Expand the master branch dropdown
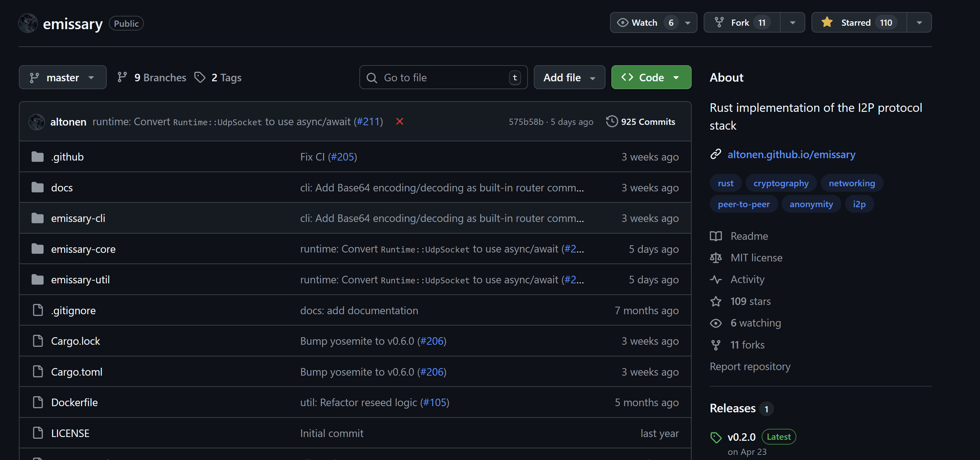This screenshot has height=460, width=980. (x=63, y=77)
